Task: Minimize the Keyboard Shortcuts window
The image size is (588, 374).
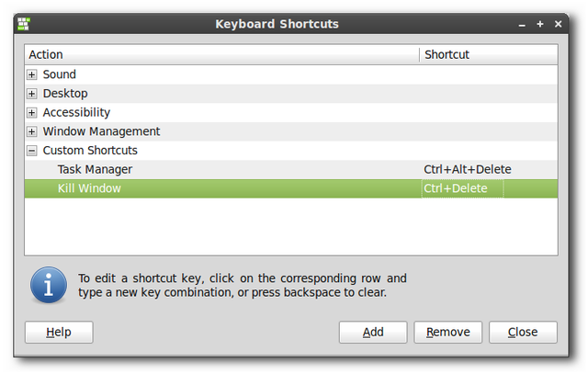Action: coord(522,25)
